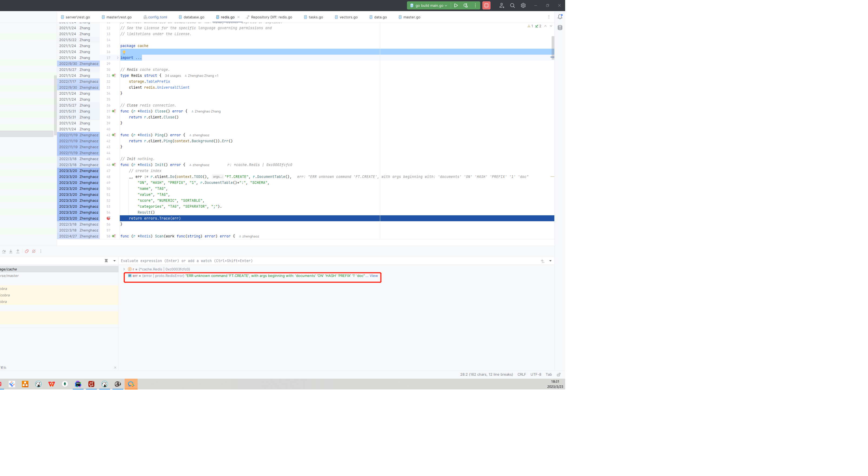Open Search Everywhere with the magnifier icon
The width and height of the screenshot is (868, 476).
pyautogui.click(x=512, y=5)
